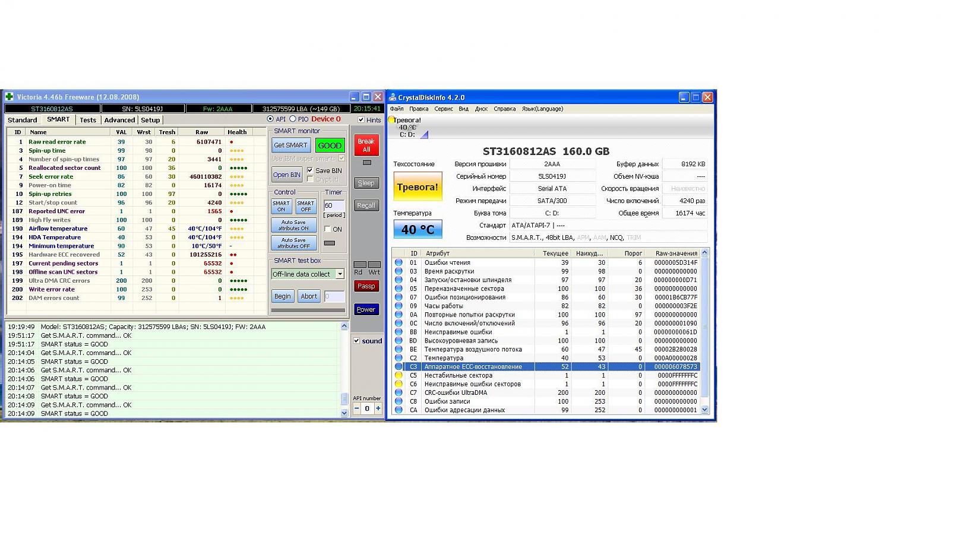Screen dimensions: 980x551
Task: Click the Rd indicator in Victoria
Action: (x=360, y=265)
